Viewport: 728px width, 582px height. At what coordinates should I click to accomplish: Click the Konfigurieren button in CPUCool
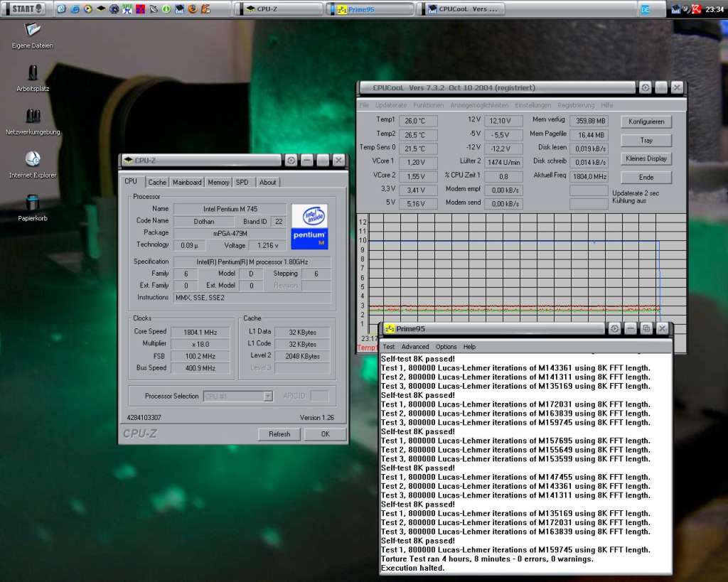click(646, 122)
